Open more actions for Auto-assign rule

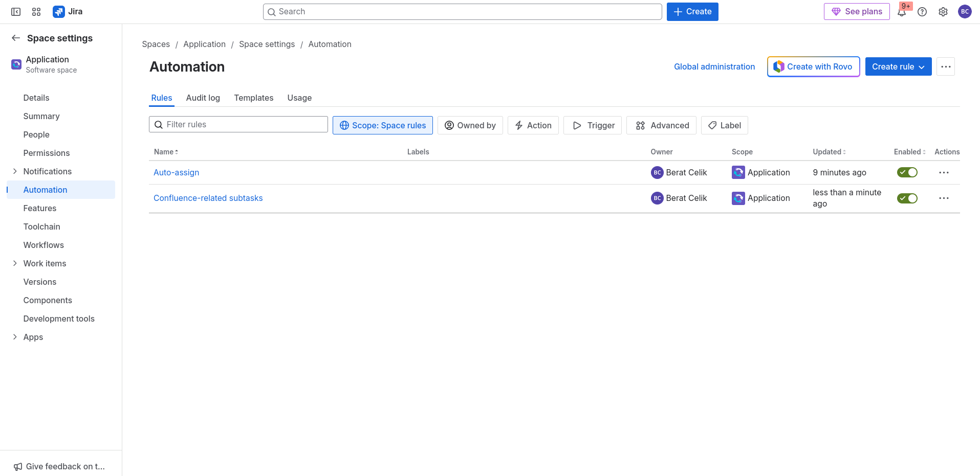[x=944, y=173]
